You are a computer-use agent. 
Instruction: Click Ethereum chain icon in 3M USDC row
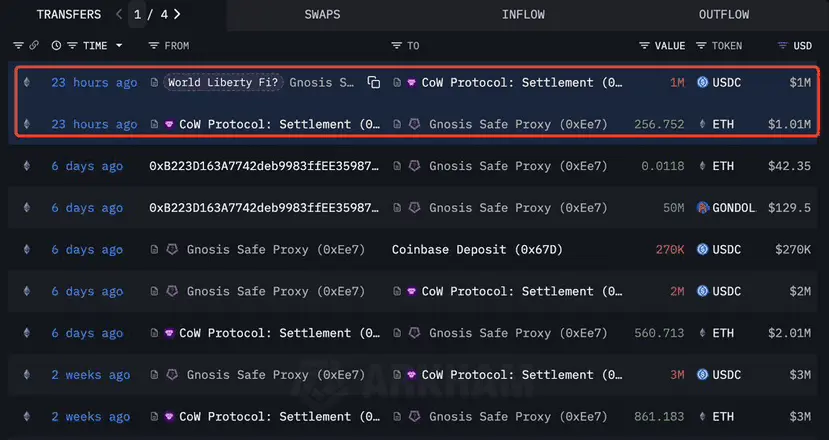point(27,375)
